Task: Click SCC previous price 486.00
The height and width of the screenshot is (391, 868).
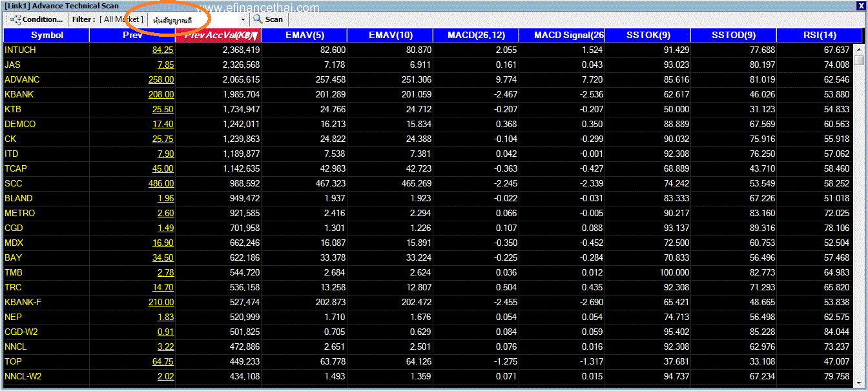Action: coord(161,183)
